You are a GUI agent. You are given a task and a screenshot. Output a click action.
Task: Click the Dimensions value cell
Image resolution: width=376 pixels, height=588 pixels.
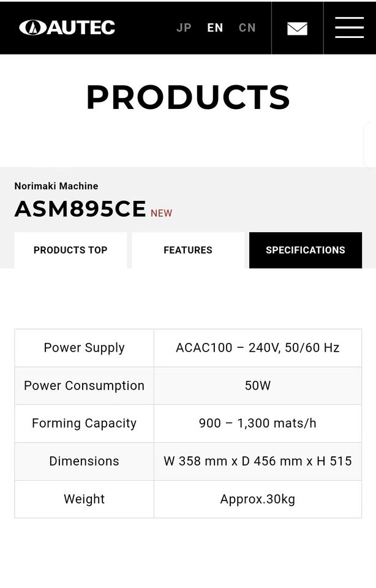[258, 461]
